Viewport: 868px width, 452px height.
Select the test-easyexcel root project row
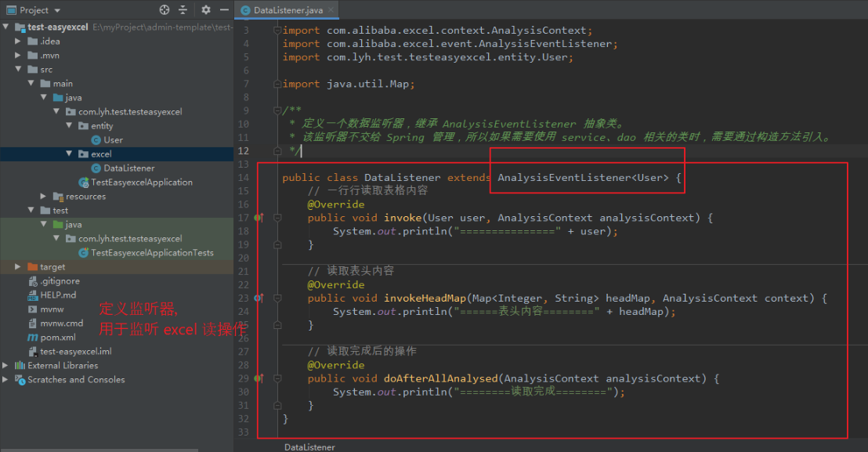(117, 27)
